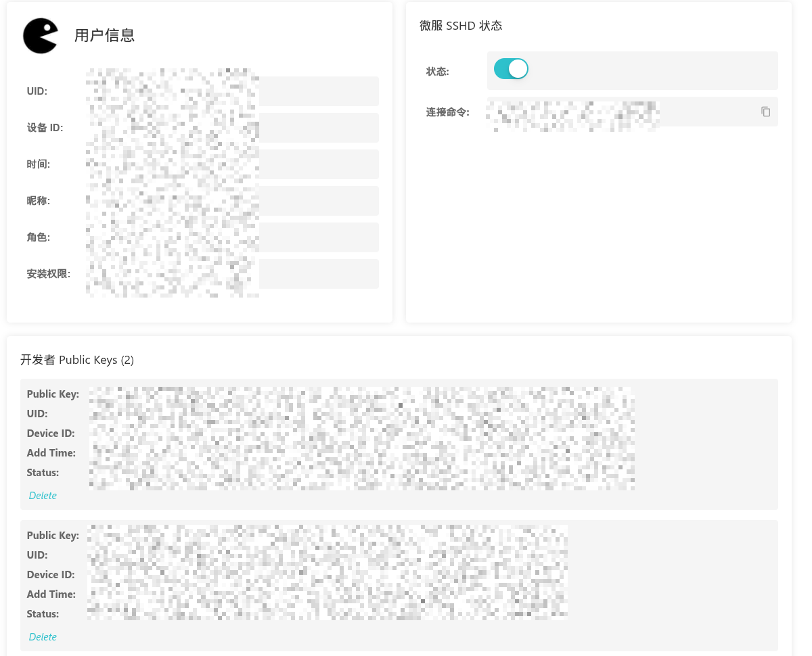The width and height of the screenshot is (812, 656).
Task: Click the 开发者 Public Keys (2) heading
Action: click(x=77, y=360)
